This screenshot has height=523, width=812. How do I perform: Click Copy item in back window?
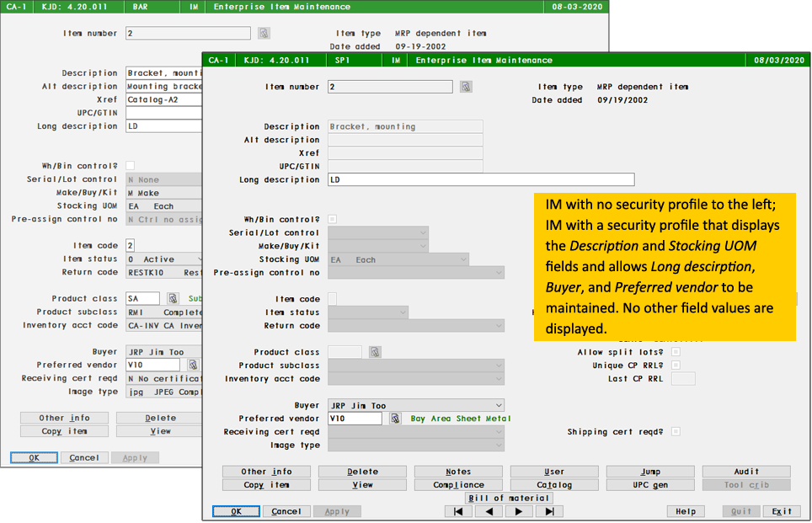coord(65,431)
